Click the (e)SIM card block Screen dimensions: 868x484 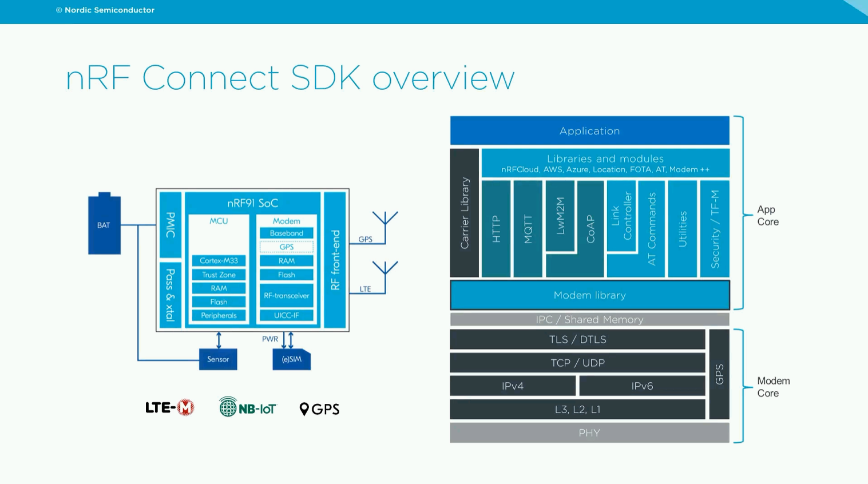(292, 359)
